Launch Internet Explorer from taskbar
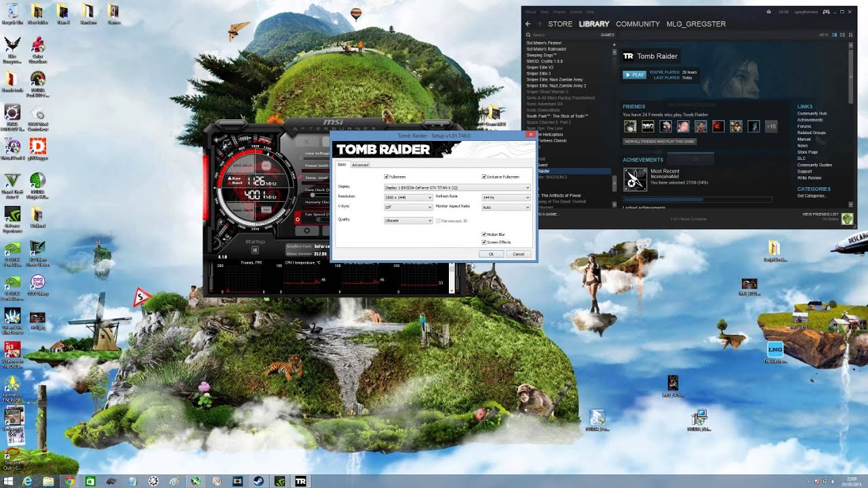Screen dimensions: 868x488 [x=28, y=481]
